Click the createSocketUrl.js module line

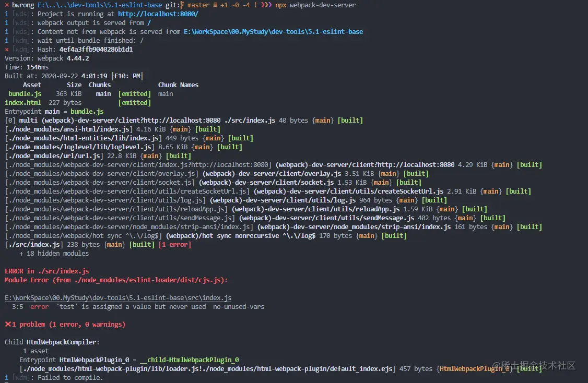[268, 191]
